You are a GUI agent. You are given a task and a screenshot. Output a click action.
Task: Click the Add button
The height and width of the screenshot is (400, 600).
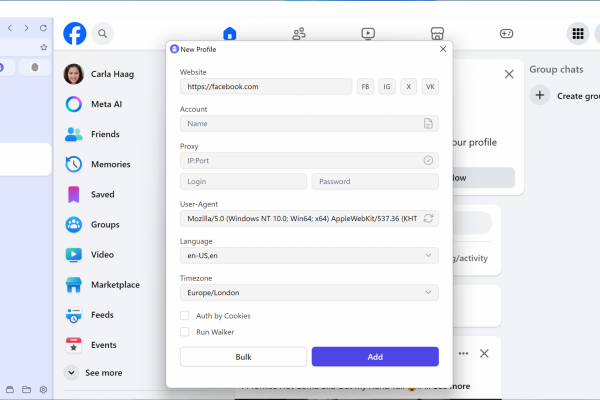375,357
